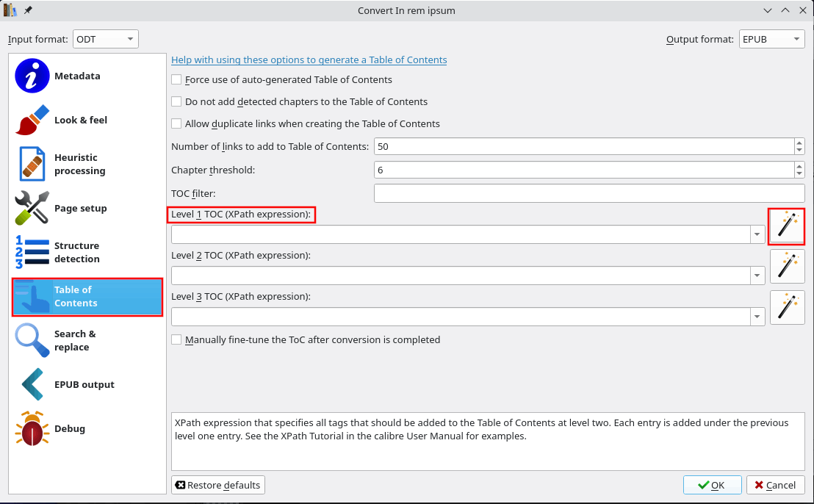Select the Look & feel paintbrush icon

click(x=32, y=120)
